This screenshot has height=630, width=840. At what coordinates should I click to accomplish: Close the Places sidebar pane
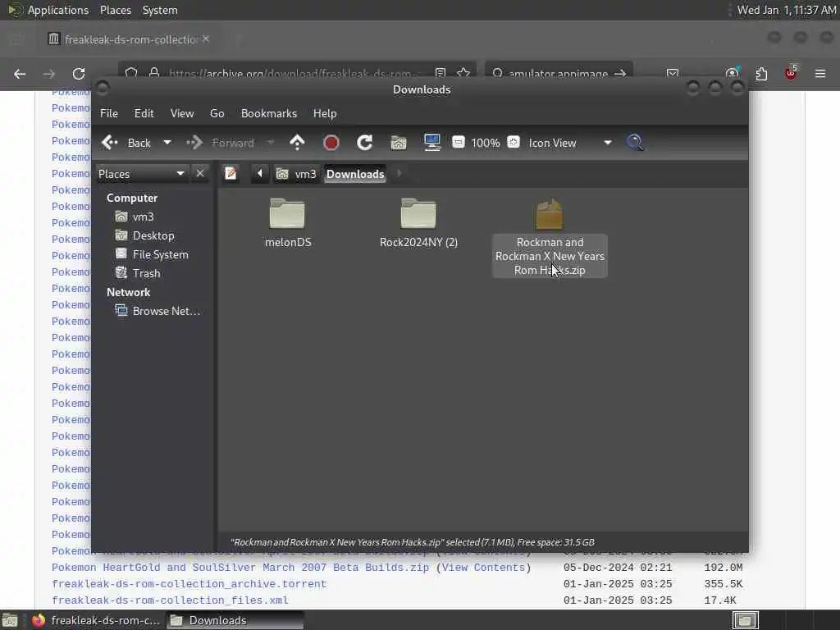(200, 174)
